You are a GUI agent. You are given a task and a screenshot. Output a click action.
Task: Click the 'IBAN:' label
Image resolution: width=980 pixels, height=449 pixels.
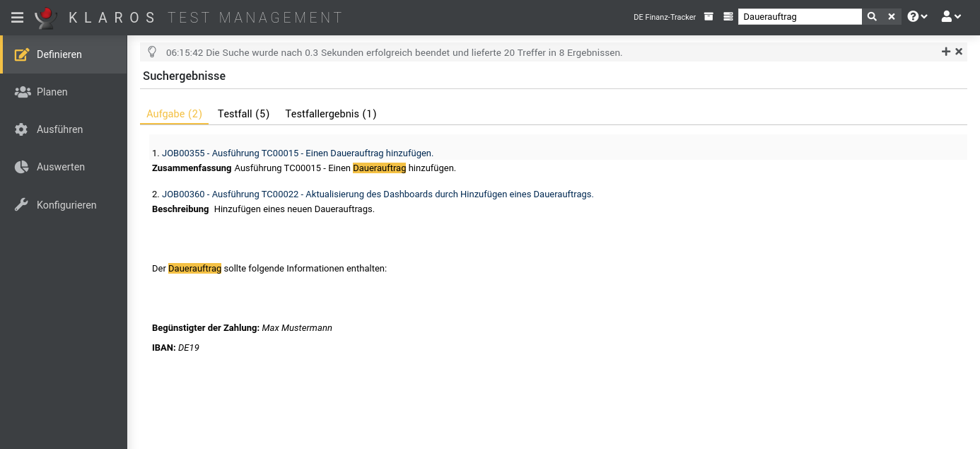tap(163, 348)
